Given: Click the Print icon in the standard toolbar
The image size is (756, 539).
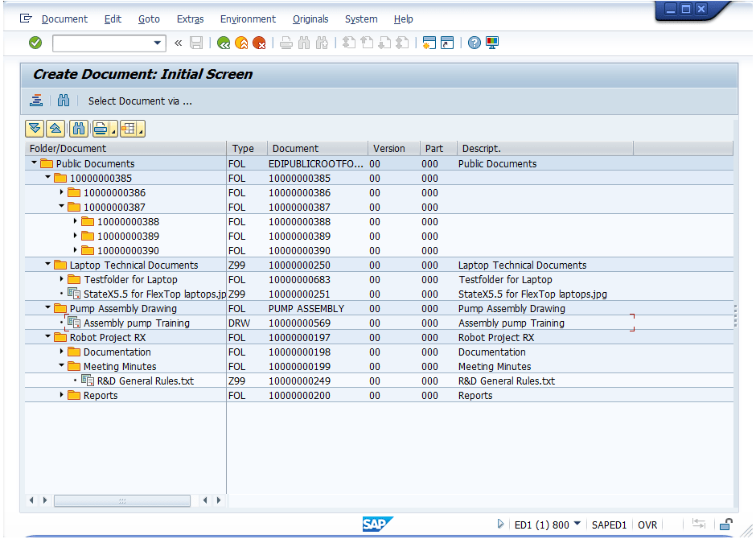Looking at the screenshot, I should pos(286,43).
